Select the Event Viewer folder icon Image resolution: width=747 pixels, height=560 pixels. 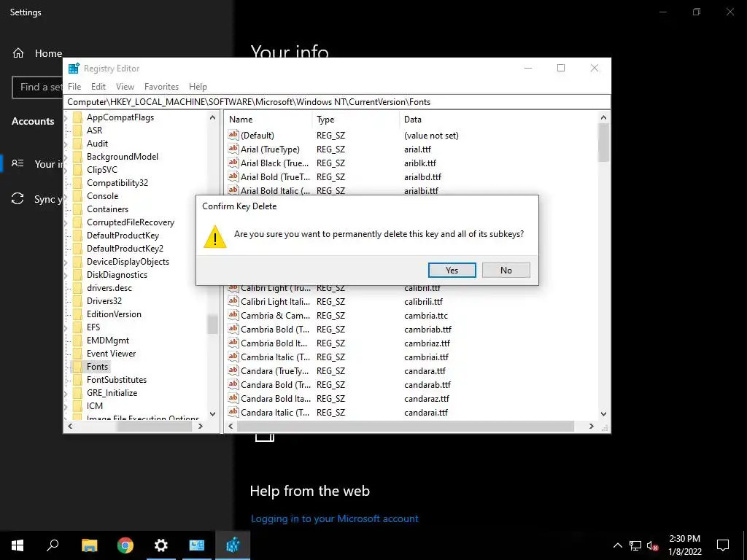[77, 354]
